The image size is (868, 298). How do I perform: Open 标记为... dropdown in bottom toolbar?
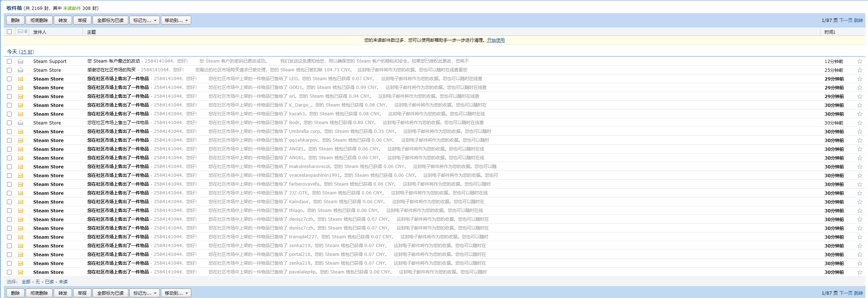click(x=144, y=293)
